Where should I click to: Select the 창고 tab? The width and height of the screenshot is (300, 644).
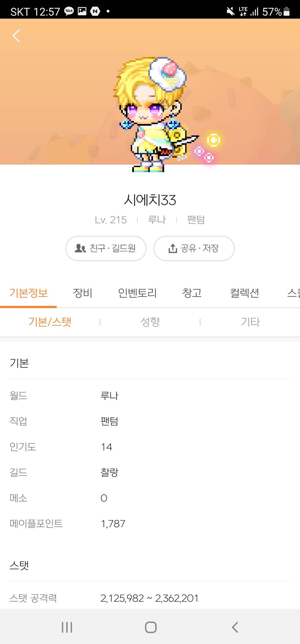(192, 293)
